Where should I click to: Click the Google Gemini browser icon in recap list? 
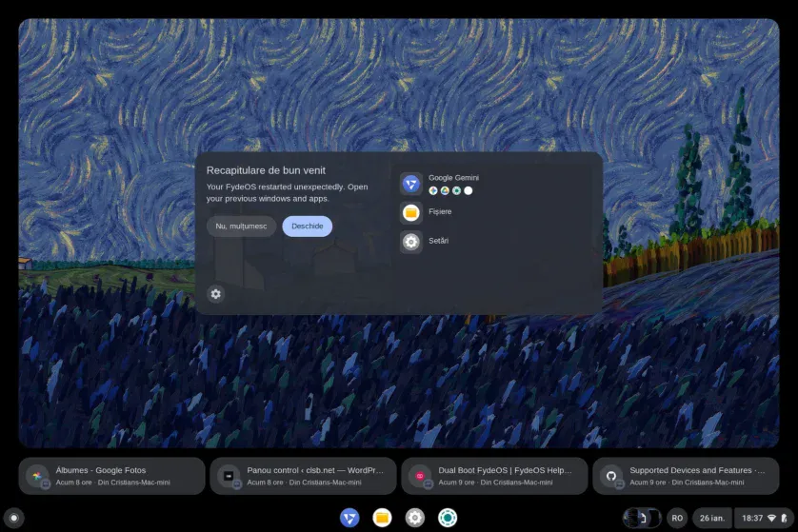(410, 184)
